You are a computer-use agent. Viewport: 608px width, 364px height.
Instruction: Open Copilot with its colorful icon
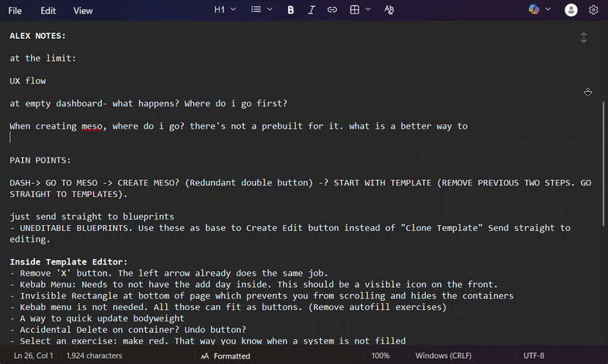(534, 9)
